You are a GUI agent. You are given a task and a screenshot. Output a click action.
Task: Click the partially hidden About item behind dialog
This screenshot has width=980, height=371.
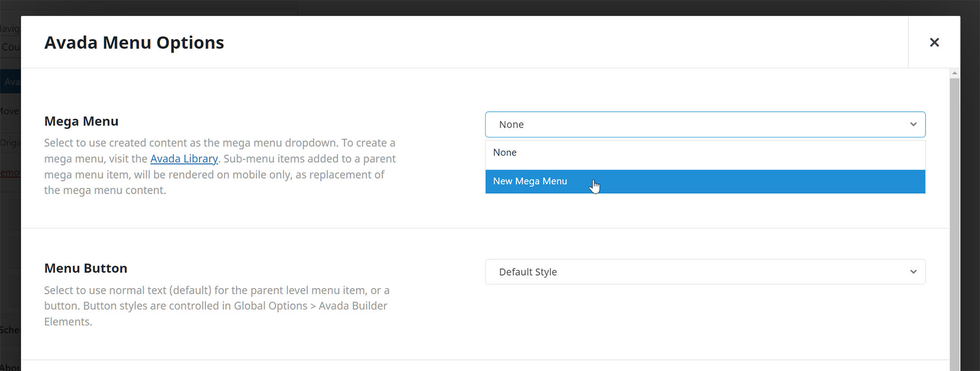coord(10,367)
